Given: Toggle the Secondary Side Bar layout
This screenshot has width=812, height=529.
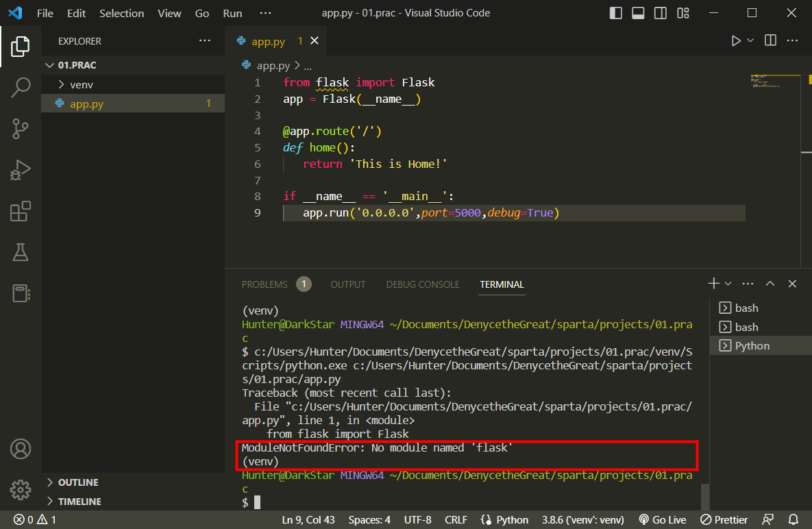Looking at the screenshot, I should pos(661,13).
